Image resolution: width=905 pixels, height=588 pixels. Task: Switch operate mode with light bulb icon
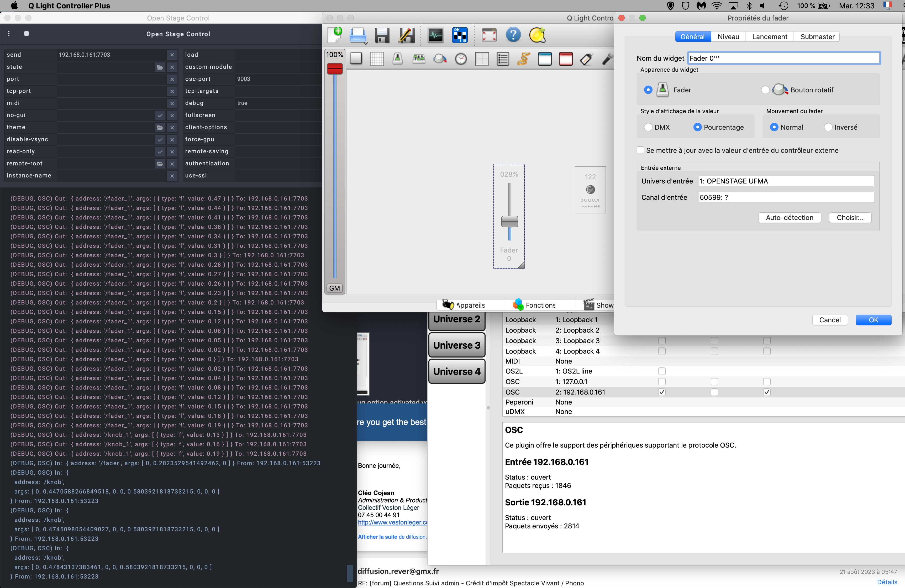pos(537,35)
